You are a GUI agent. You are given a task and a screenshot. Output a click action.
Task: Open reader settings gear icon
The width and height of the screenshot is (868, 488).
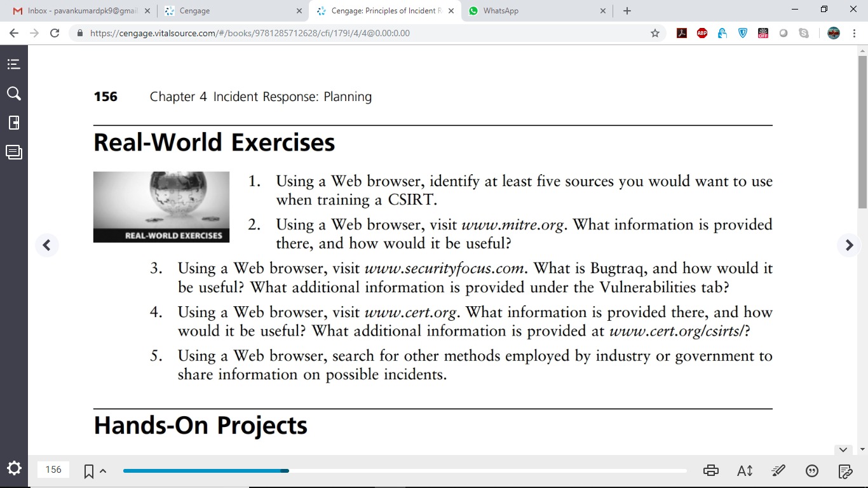[x=14, y=469]
